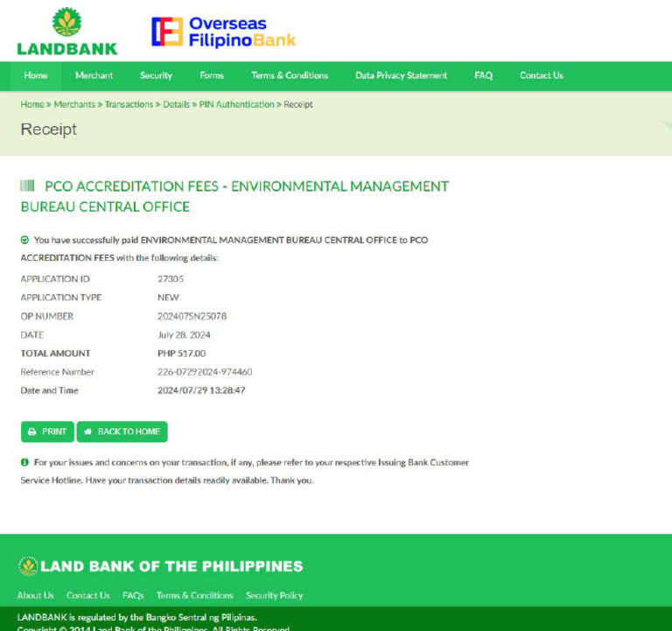Click the LANDBANK logo in the header

tap(67, 32)
